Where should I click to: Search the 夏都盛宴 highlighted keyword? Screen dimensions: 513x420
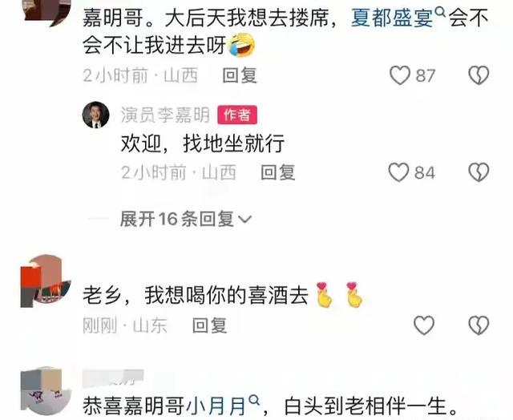(x=392, y=18)
